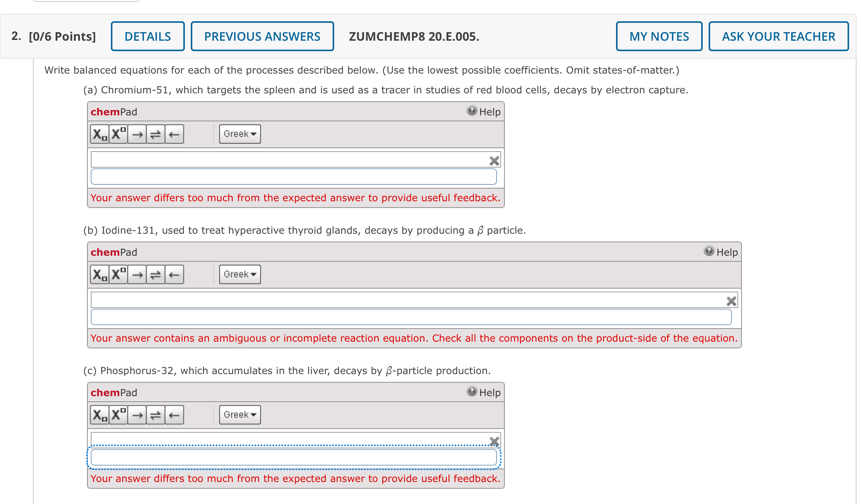This screenshot has height=504, width=861.
Task: Click superscript button in part (c) chemPad
Action: [x=118, y=415]
